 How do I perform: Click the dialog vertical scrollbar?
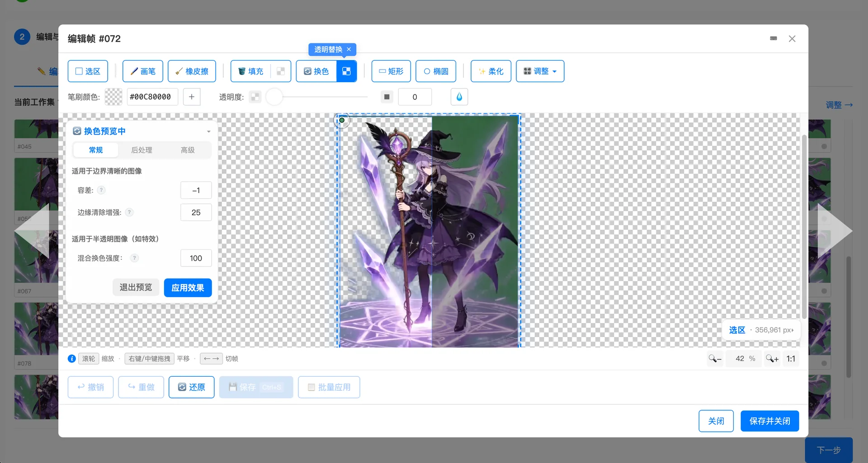(804, 227)
